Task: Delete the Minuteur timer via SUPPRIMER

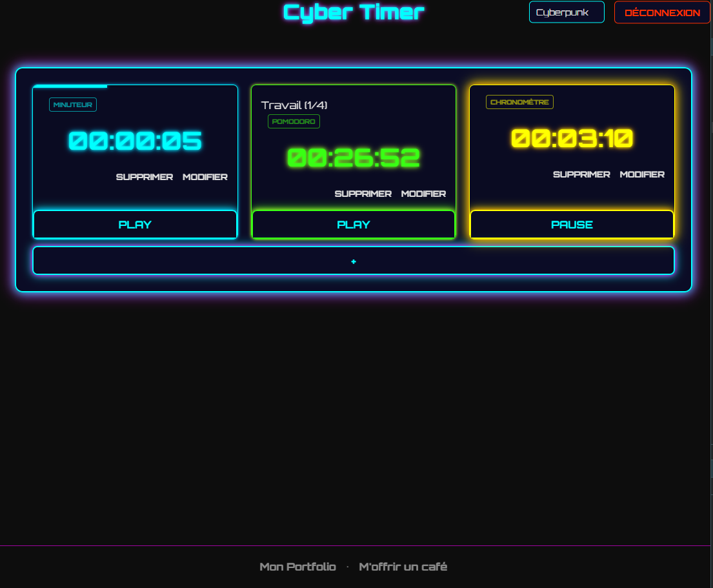Action: pyautogui.click(x=143, y=177)
